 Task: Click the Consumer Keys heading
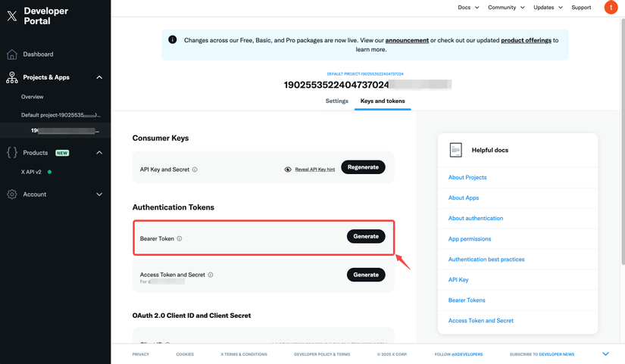[161, 138]
